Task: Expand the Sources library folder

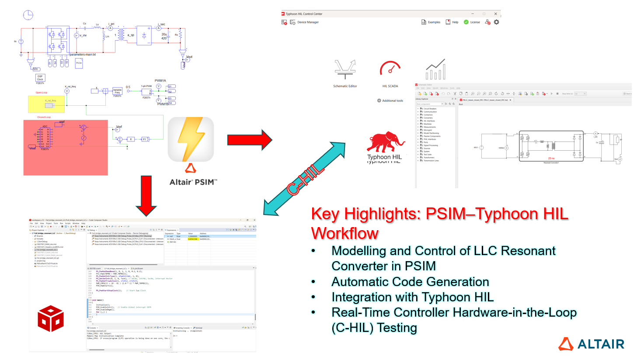Action: 418,148
